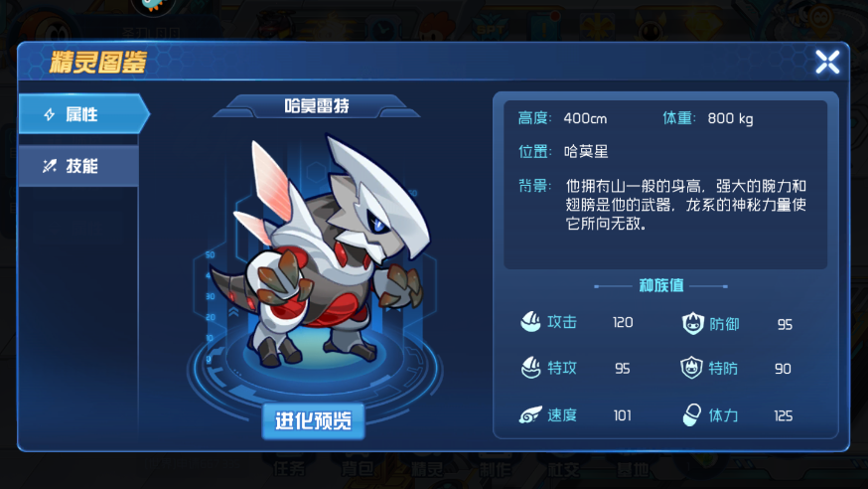Click the lightning icon on 属性 tab
868x489 pixels.
pyautogui.click(x=50, y=114)
